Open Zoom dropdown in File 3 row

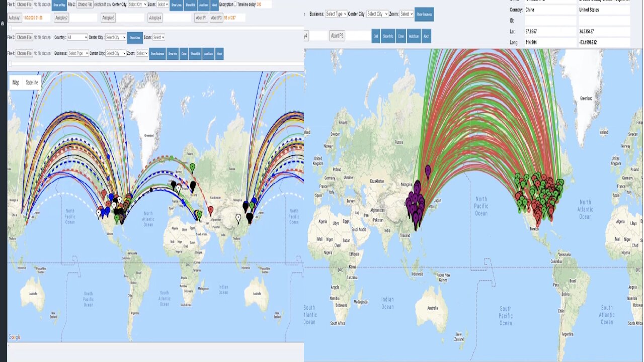(x=158, y=37)
